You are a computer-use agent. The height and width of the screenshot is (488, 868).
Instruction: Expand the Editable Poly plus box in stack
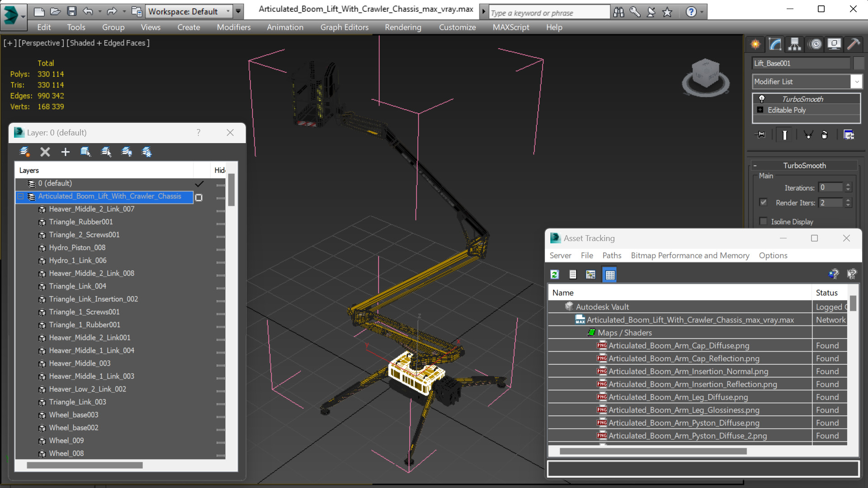click(x=760, y=110)
